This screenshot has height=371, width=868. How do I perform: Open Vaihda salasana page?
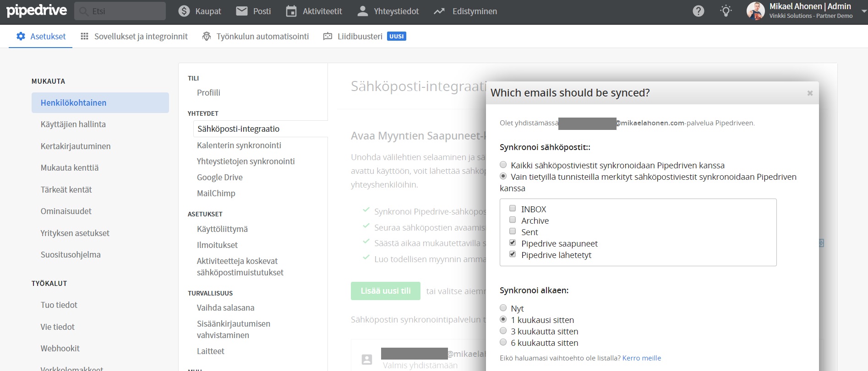pyautogui.click(x=225, y=308)
